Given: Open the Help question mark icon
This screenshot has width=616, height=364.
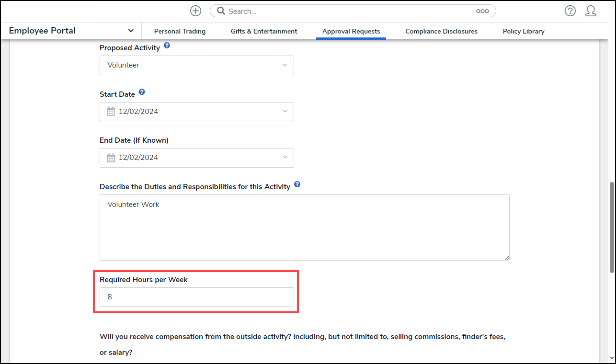Looking at the screenshot, I should click(570, 11).
